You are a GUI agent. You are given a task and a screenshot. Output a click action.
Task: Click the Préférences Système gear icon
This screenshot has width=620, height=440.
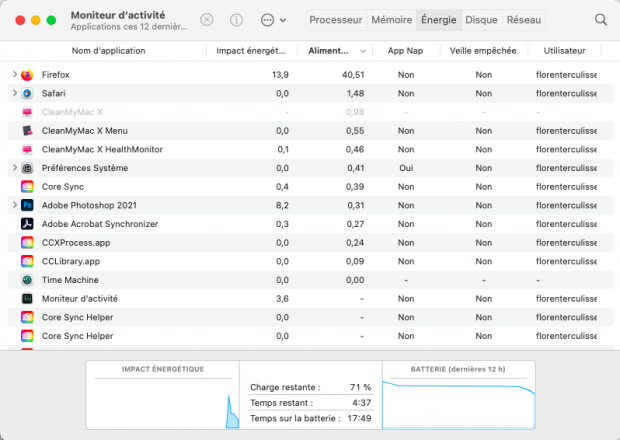coord(27,168)
